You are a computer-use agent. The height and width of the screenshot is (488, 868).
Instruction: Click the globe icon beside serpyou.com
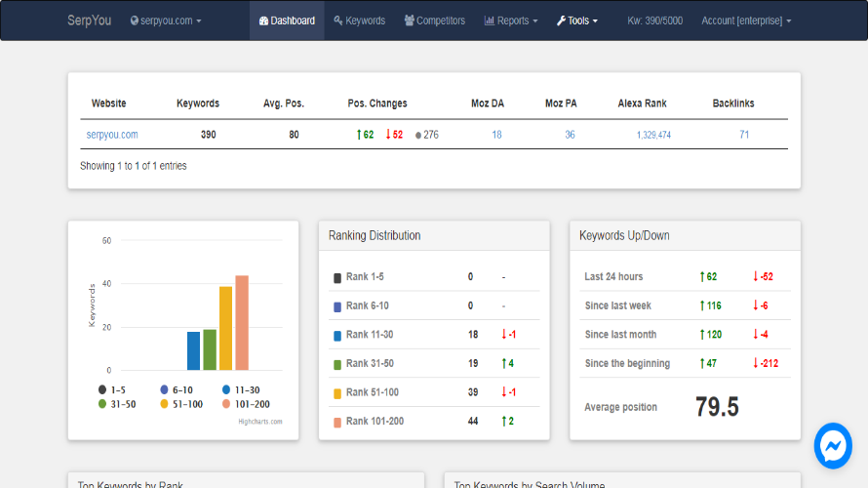tap(135, 20)
